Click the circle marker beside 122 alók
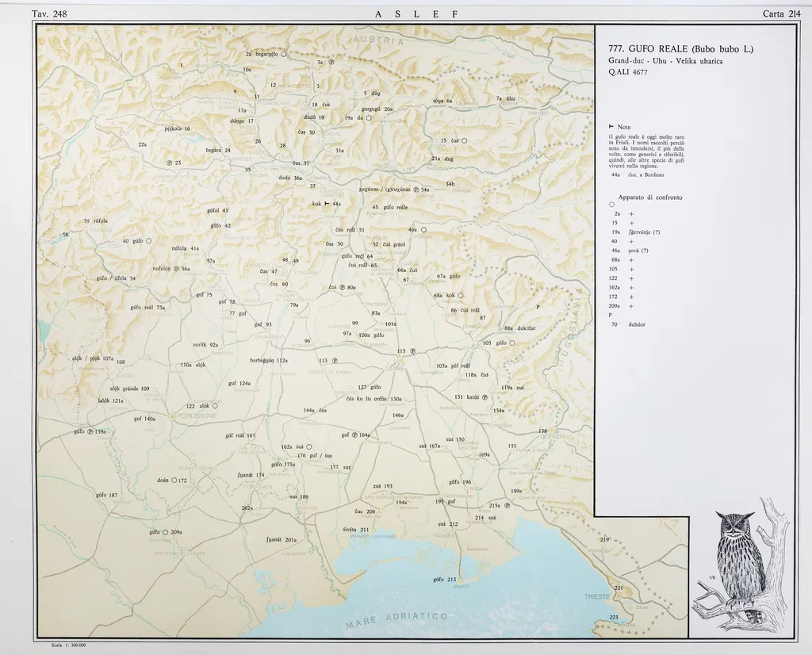Image resolution: width=812 pixels, height=655 pixels. [x=215, y=406]
